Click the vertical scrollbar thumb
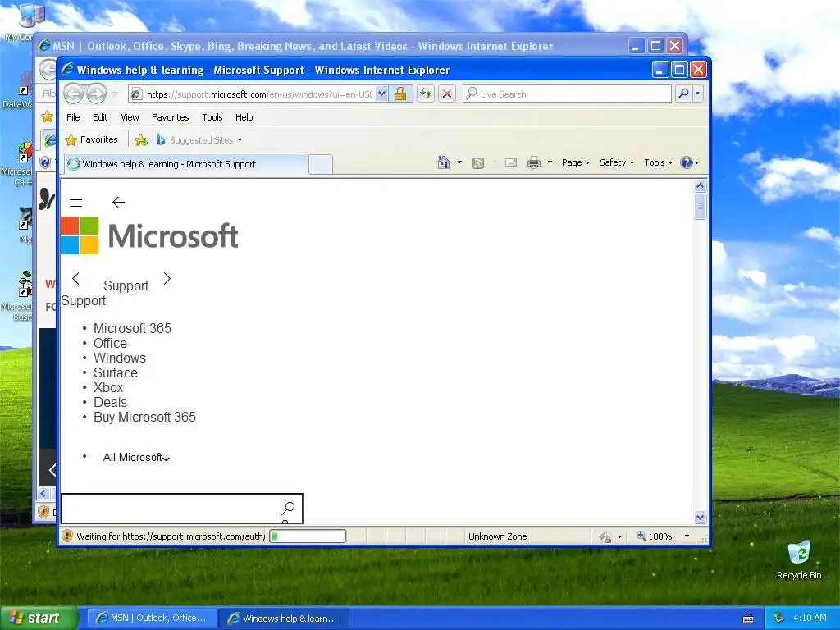Screen dimensions: 840x630 pos(701,207)
